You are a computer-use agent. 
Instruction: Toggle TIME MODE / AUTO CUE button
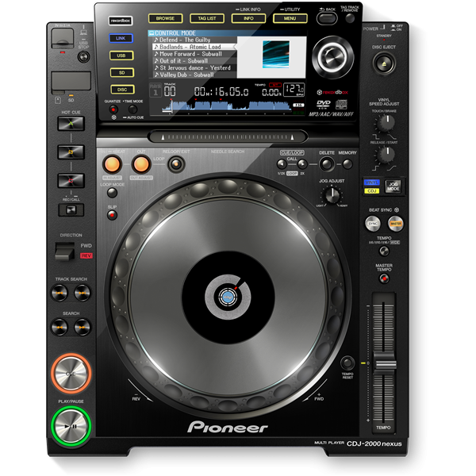point(132,109)
